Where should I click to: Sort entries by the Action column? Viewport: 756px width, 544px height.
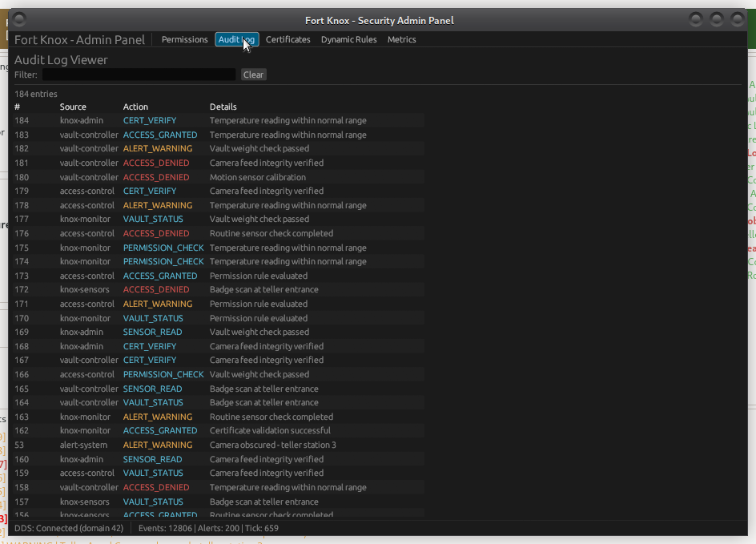tap(135, 107)
